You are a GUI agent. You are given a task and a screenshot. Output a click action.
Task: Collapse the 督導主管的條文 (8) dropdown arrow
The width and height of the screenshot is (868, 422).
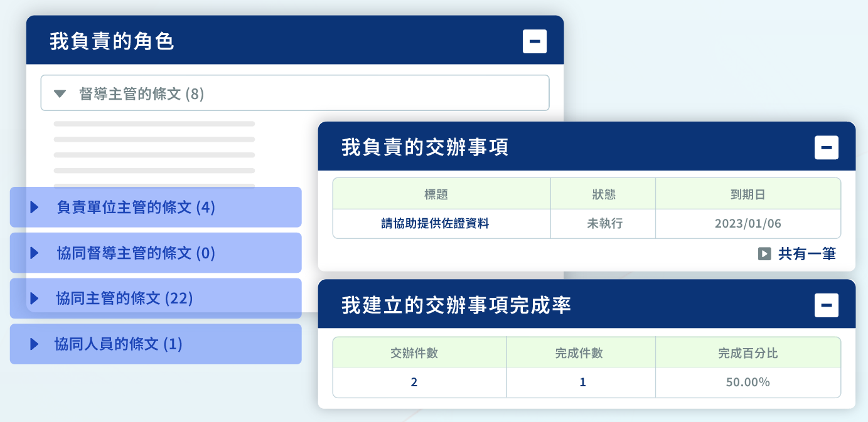tap(60, 94)
